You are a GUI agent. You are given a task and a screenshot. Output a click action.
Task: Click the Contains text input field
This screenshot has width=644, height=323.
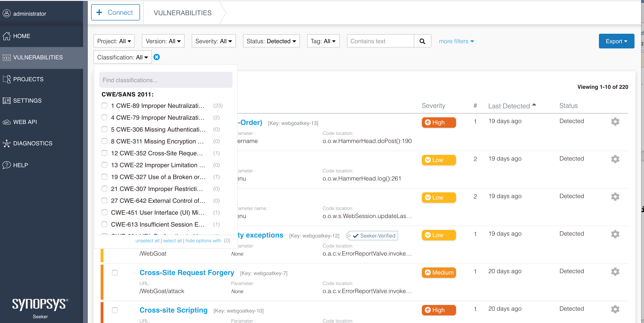pos(380,41)
